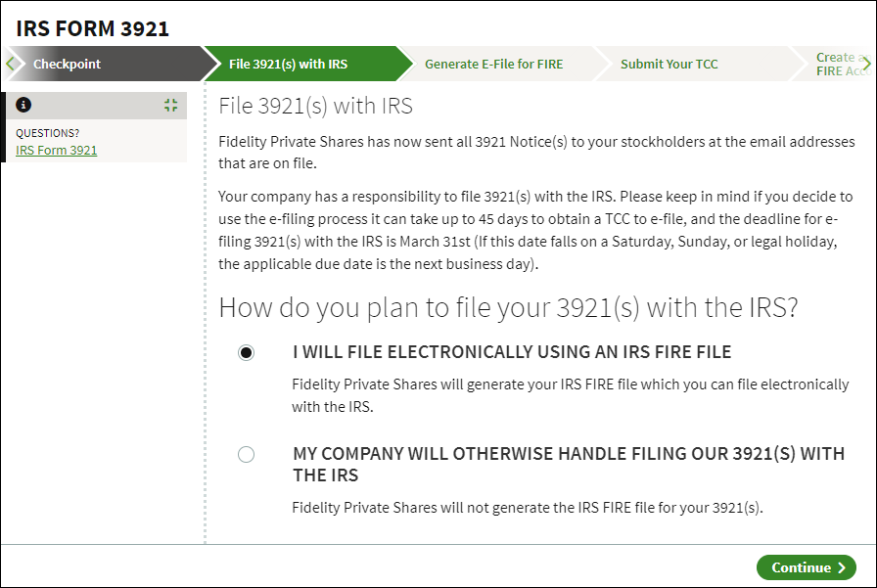Advance steps with the right chevron arrow
877x588 pixels.
tap(866, 64)
